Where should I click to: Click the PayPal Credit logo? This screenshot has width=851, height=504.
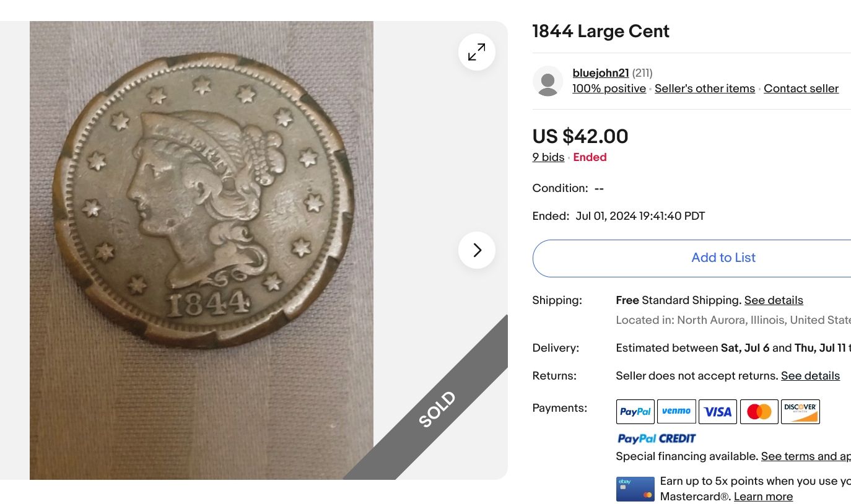click(657, 438)
